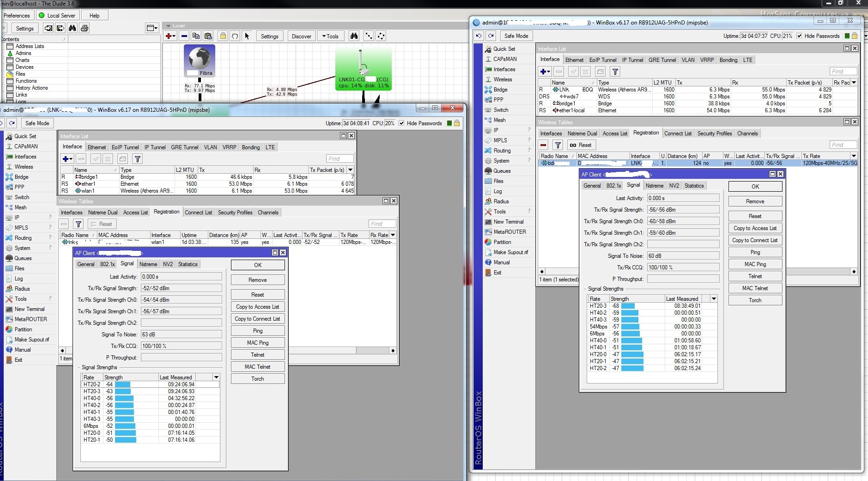Image resolution: width=868 pixels, height=481 pixels.
Task: Switch to VLAN tab in Interface List with ether1-local
Action: point(688,60)
